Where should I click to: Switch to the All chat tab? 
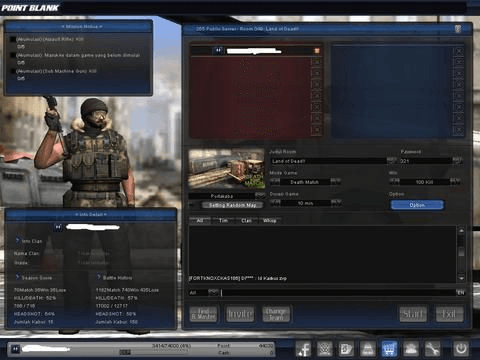tap(200, 220)
